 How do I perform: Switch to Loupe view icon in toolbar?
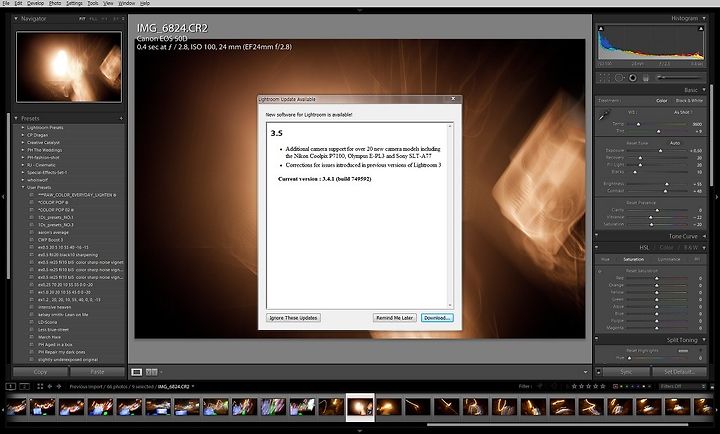tap(136, 372)
